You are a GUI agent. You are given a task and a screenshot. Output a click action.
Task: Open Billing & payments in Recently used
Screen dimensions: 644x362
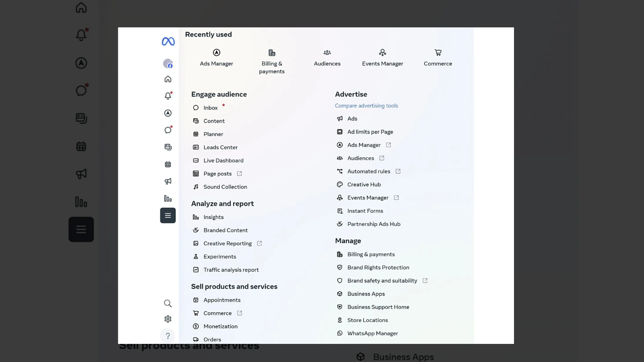click(x=272, y=62)
